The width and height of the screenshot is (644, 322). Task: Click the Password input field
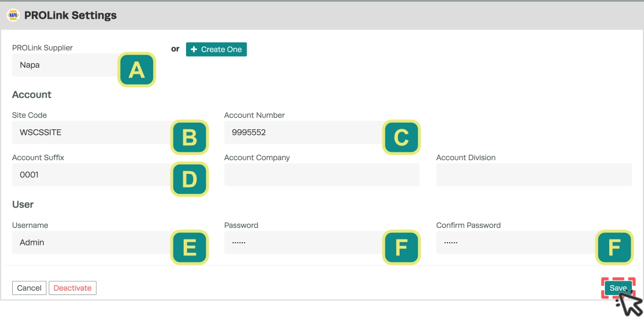pos(321,242)
